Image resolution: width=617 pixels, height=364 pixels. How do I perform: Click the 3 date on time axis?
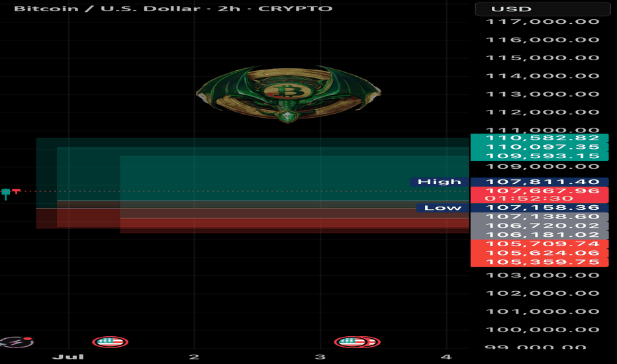pos(320,357)
